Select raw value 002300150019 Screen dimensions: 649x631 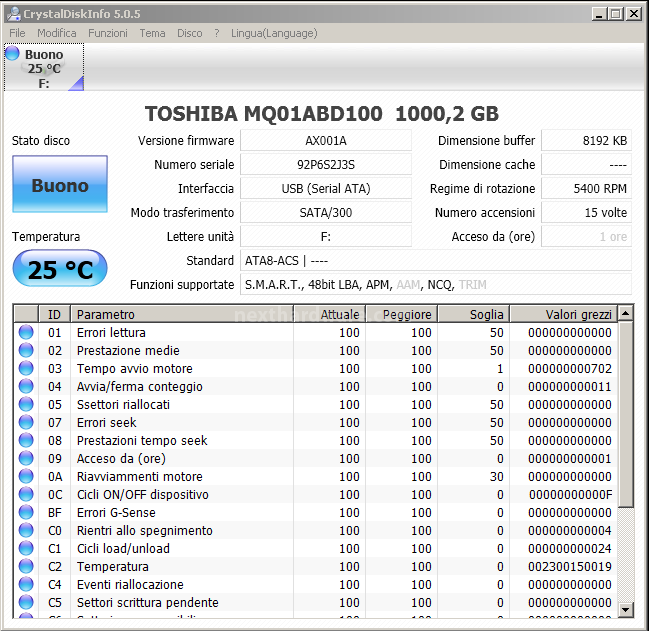click(x=570, y=566)
